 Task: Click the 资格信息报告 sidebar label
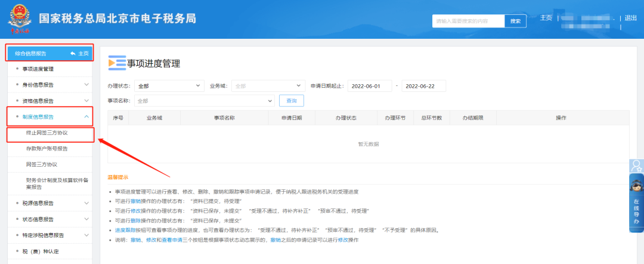point(38,101)
